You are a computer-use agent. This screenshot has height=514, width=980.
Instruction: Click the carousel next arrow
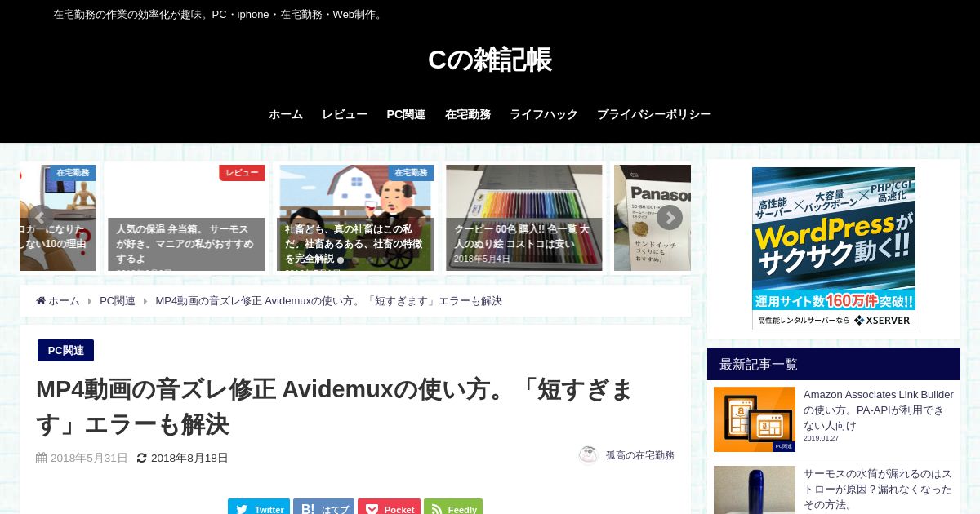click(x=670, y=218)
